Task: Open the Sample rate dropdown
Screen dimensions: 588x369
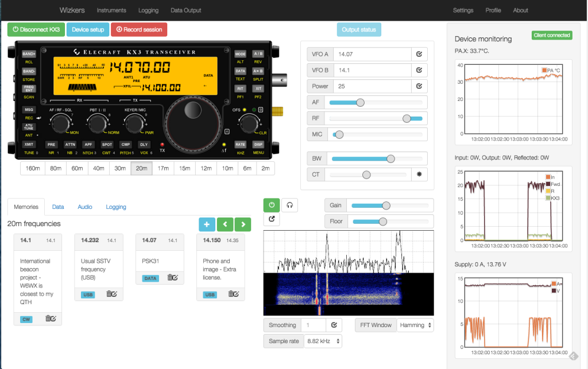Action: point(323,341)
